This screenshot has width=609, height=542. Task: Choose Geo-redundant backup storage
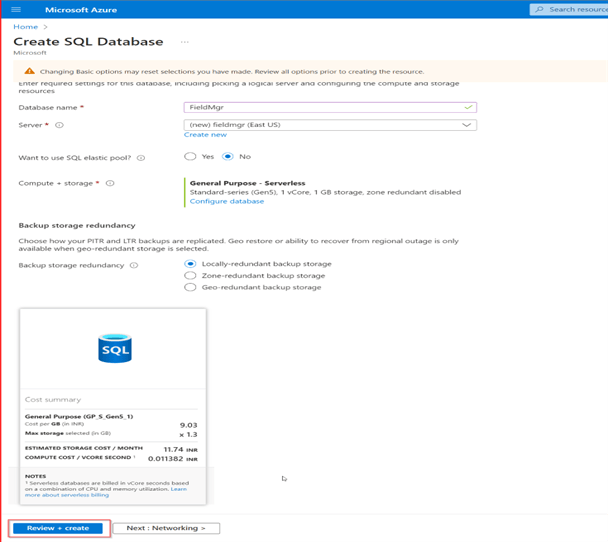190,287
